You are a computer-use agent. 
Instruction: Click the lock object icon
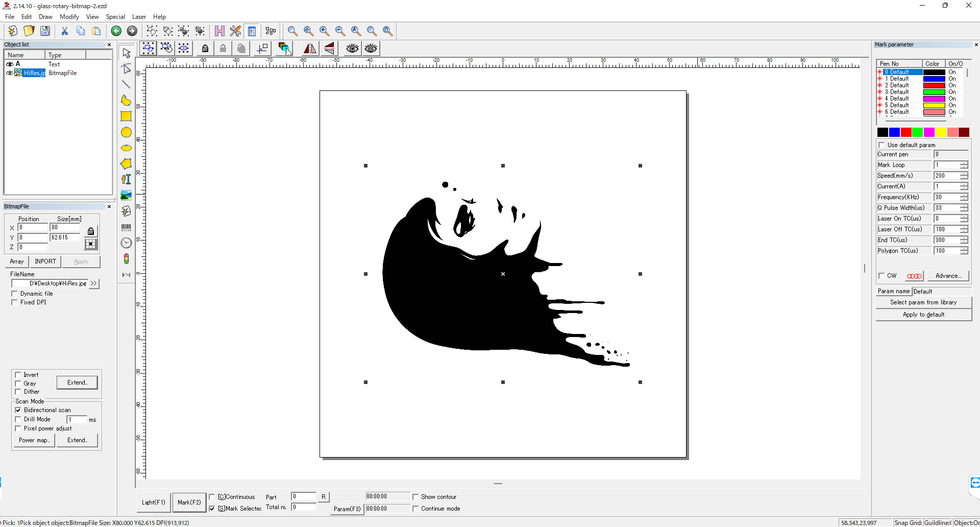click(205, 49)
